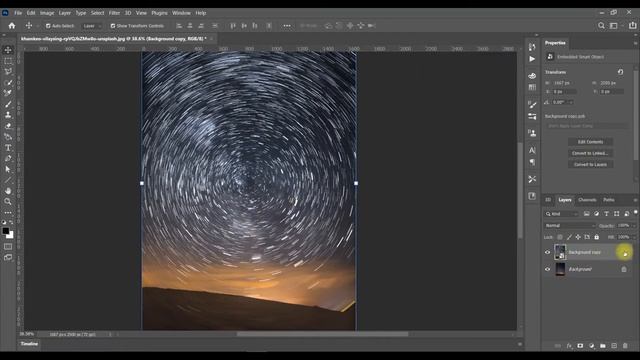Screen dimensions: 640x360
Task: Click the background color swatch
Action: tap(10, 236)
